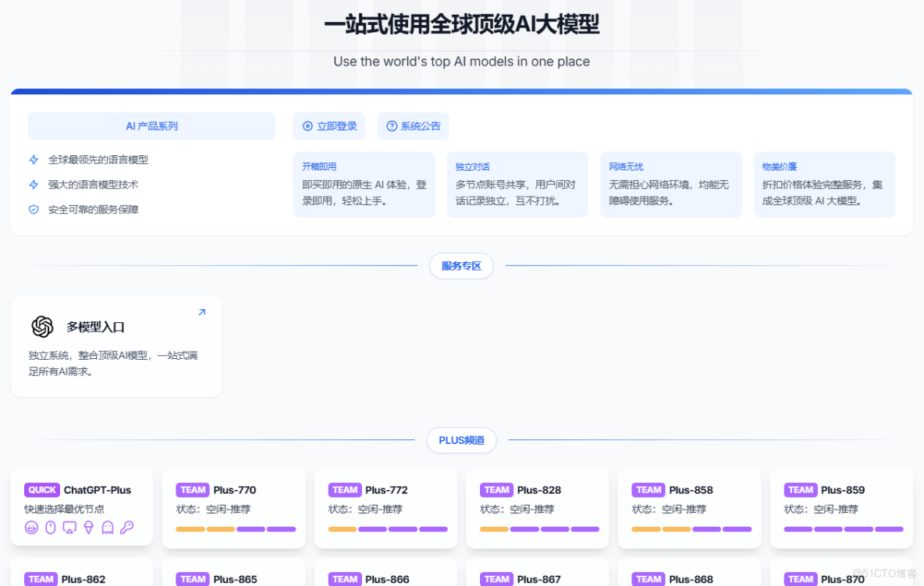Expand the 服务专区 section divider
924x586 pixels.
coord(461,265)
